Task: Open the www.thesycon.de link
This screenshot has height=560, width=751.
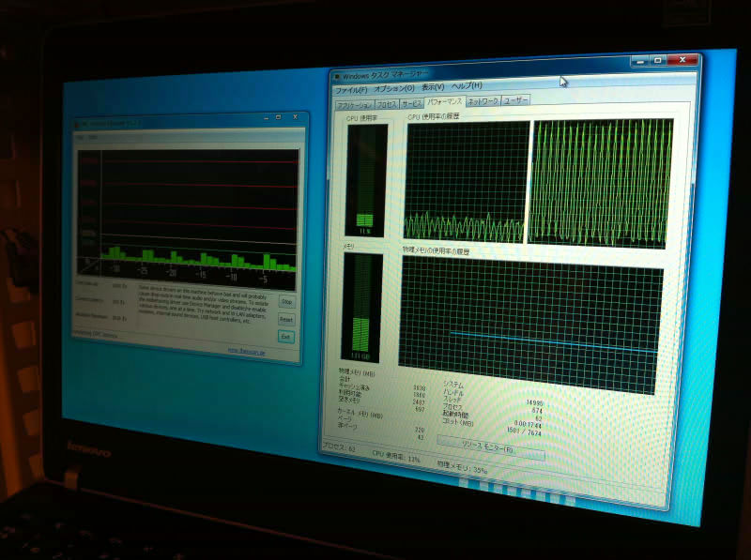Action: click(x=246, y=351)
